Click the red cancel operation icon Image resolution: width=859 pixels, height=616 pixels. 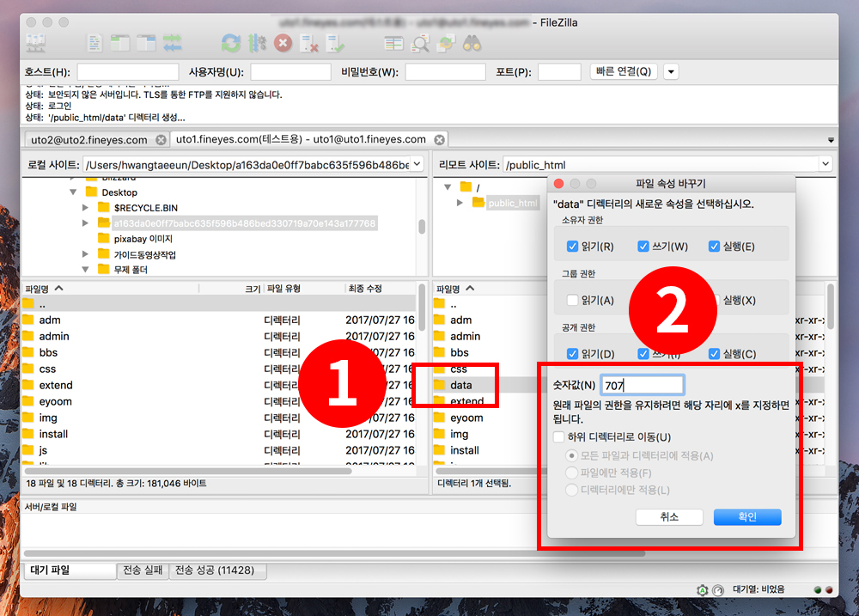pyautogui.click(x=283, y=42)
